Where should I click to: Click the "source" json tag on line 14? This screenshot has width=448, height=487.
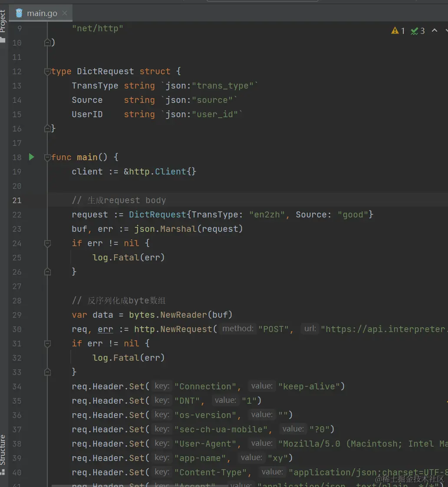click(212, 100)
